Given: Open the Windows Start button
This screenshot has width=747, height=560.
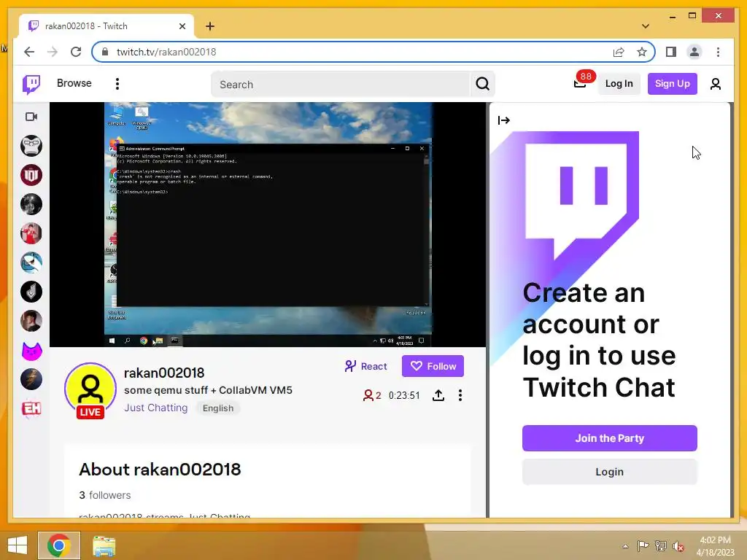Looking at the screenshot, I should coord(18,545).
